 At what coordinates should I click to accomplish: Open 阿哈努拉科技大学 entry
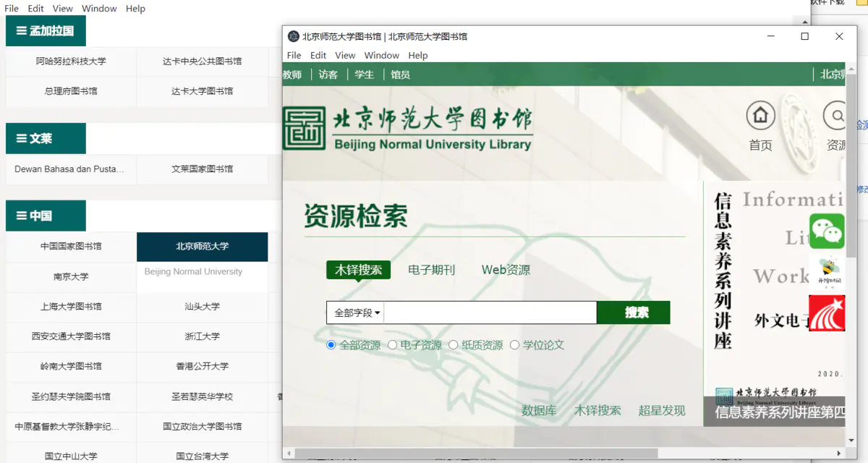pyautogui.click(x=71, y=61)
